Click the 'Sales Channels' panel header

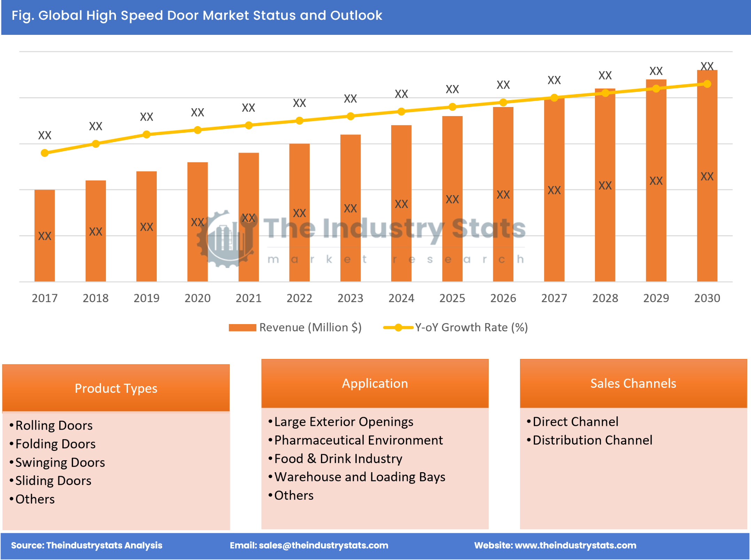(x=633, y=383)
